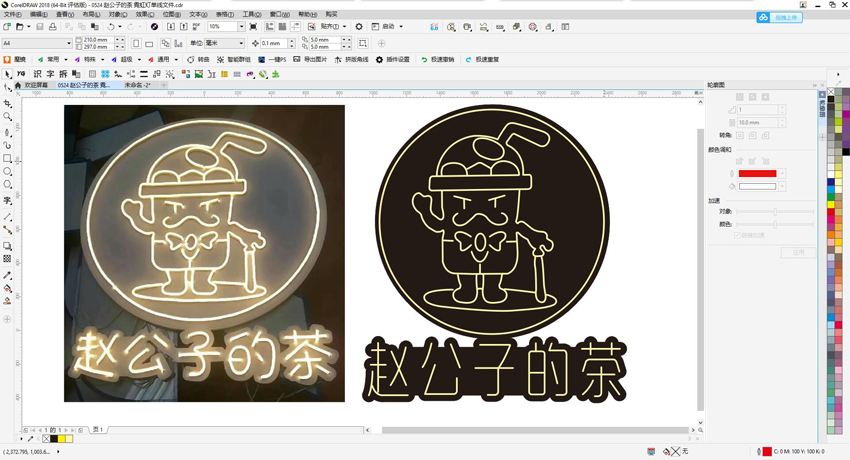Click the Export icon with up arrow
The width and height of the screenshot is (850, 460).
pyautogui.click(x=184, y=27)
